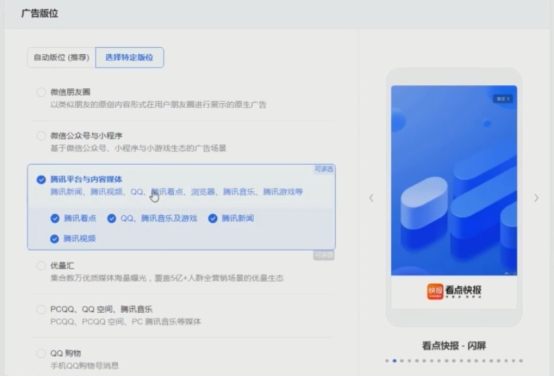The height and width of the screenshot is (377, 554).
Task: Click 优量汇 description about 5亿+人群
Action: pos(167,278)
